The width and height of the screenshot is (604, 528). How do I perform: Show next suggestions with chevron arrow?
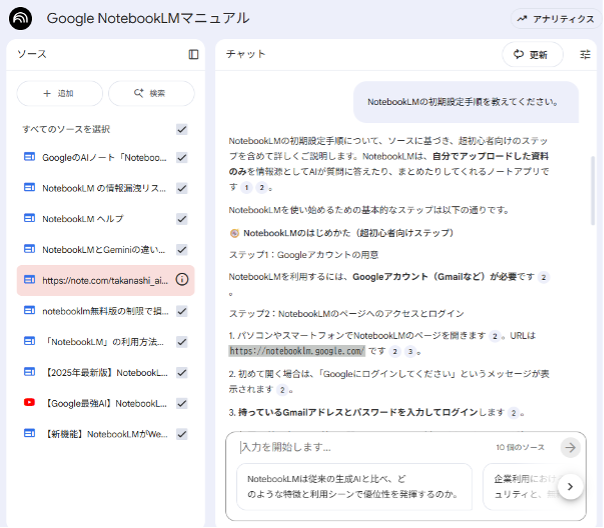570,487
